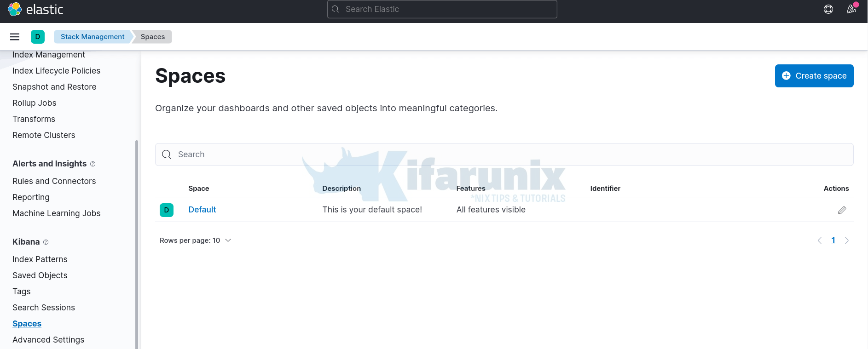Open Advanced Settings page
The width and height of the screenshot is (868, 349).
click(48, 340)
